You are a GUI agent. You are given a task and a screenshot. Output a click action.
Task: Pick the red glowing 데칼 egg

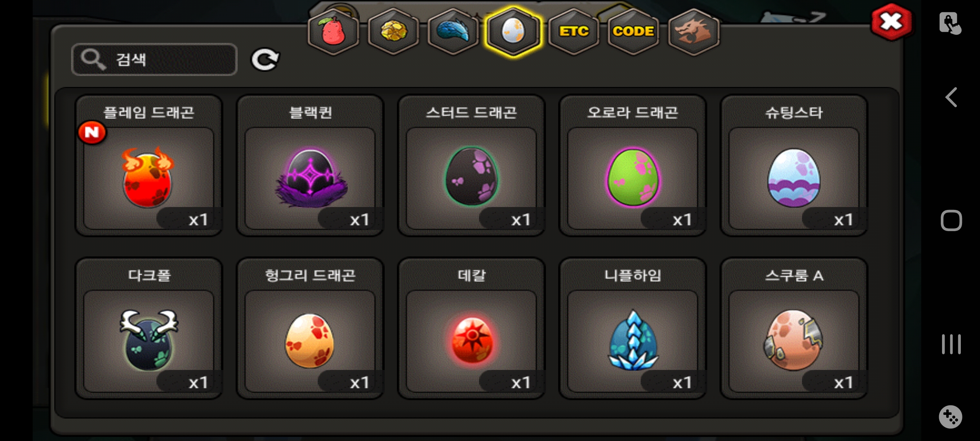[x=472, y=329]
